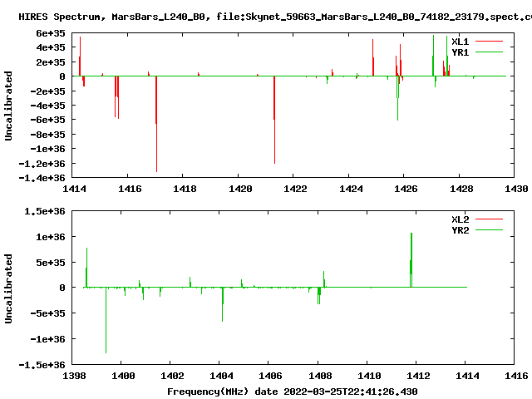The height and width of the screenshot is (399, 532).
Task: Click the -1.2e+36 y-axis label
Action: pyautogui.click(x=42, y=164)
